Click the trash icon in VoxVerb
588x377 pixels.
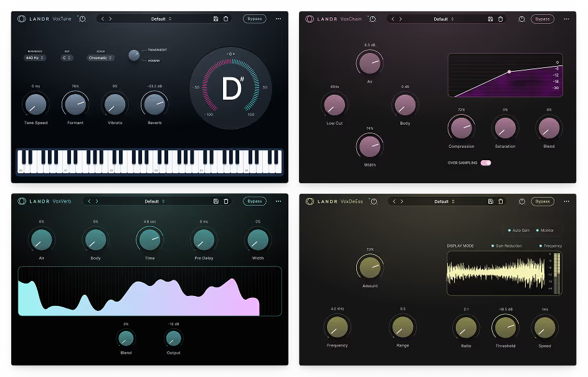pyautogui.click(x=226, y=201)
